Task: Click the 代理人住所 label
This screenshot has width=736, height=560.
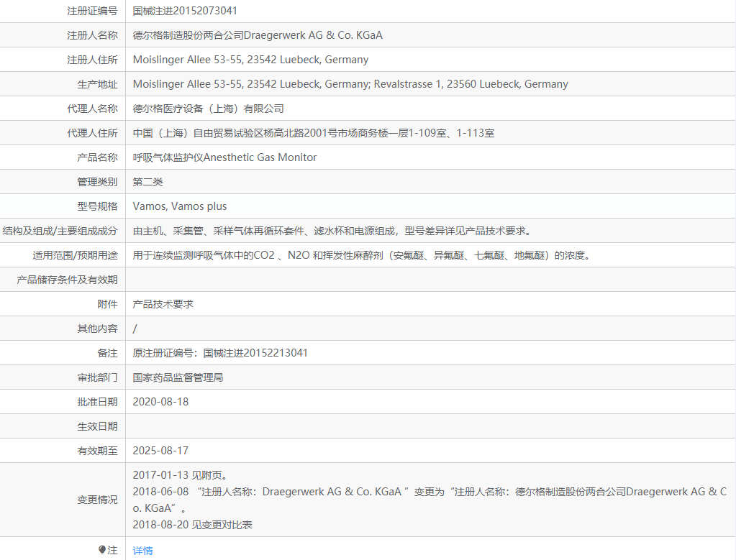Action: click(x=93, y=133)
